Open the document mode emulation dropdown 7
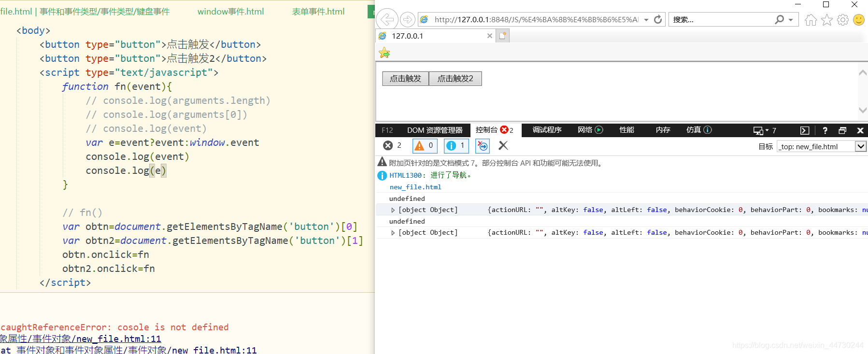 (x=765, y=130)
